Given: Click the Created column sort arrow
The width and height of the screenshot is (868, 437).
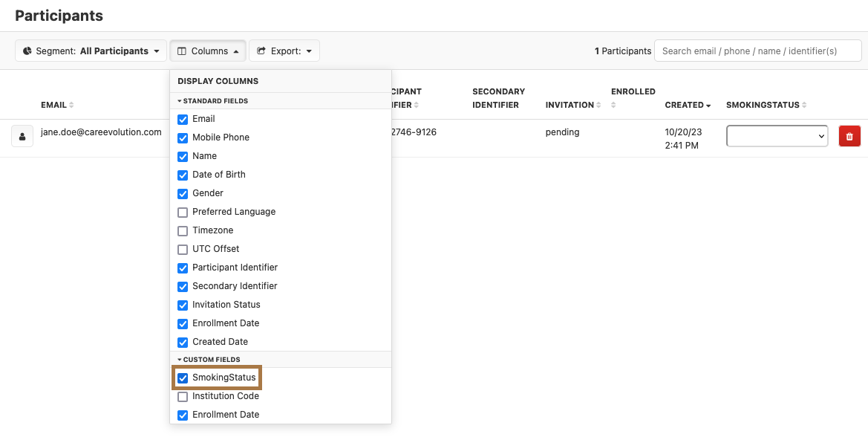Looking at the screenshot, I should click(708, 106).
